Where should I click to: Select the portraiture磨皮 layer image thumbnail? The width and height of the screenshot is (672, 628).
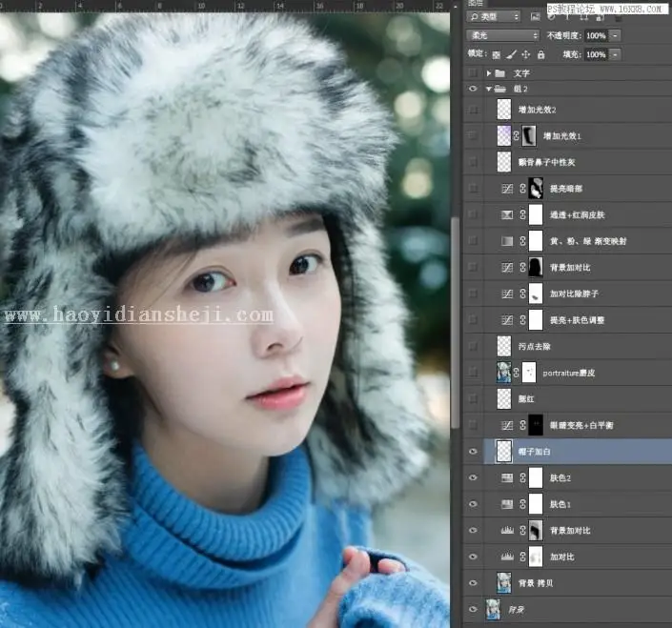coord(504,373)
